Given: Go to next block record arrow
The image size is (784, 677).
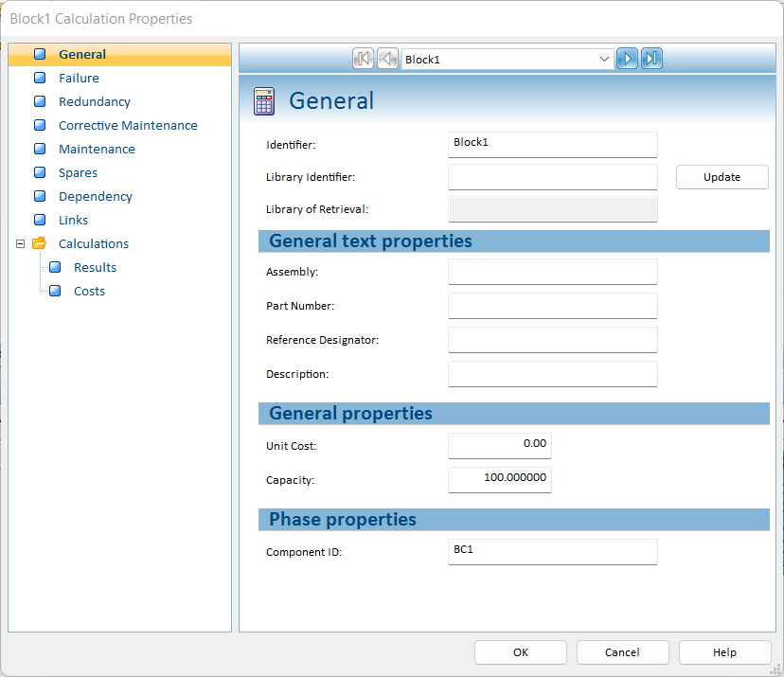Looking at the screenshot, I should click(x=627, y=59).
